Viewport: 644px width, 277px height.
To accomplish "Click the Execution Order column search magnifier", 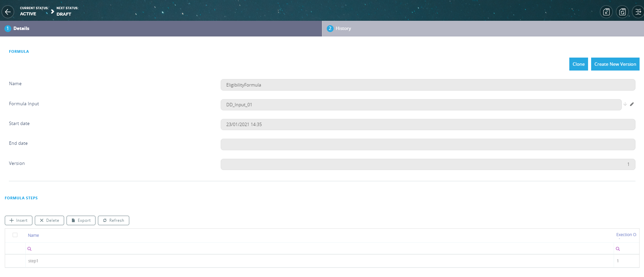I will 618,249.
